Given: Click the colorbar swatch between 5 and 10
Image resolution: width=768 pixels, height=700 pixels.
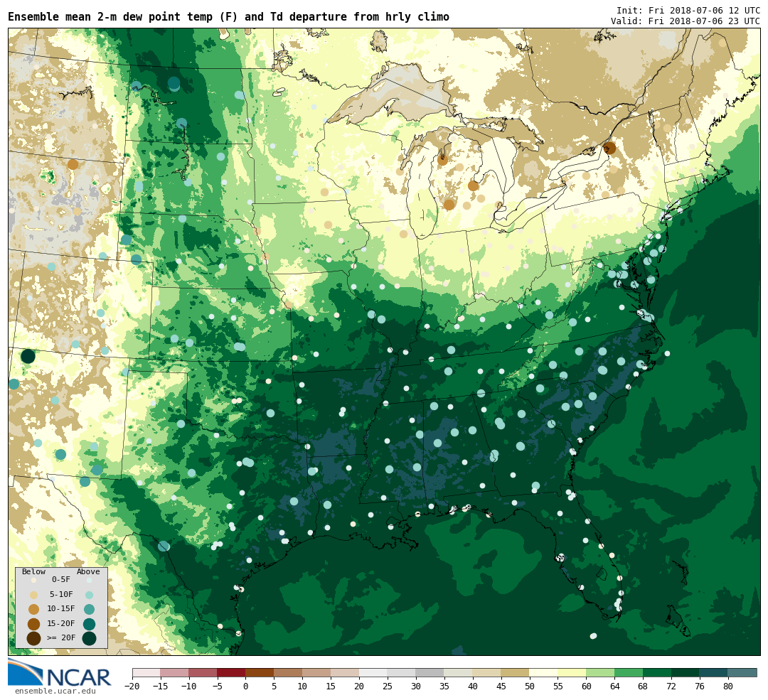Looking at the screenshot, I should [289, 672].
